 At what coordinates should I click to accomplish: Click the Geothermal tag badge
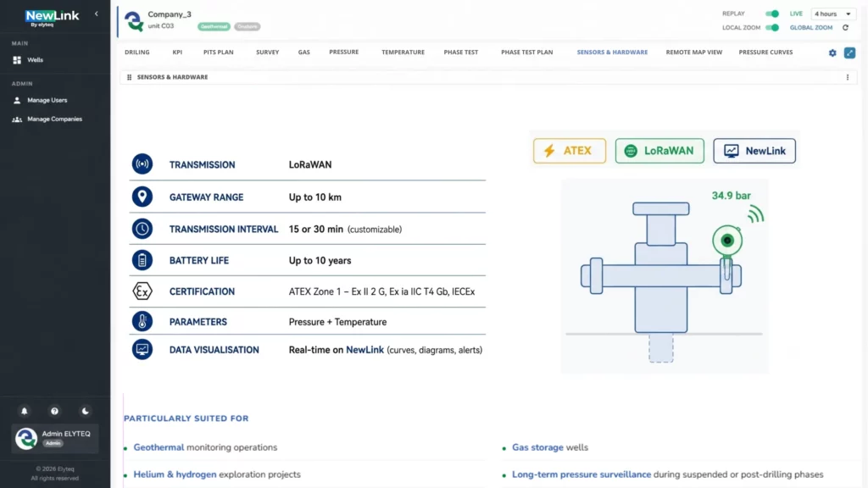[x=214, y=26]
